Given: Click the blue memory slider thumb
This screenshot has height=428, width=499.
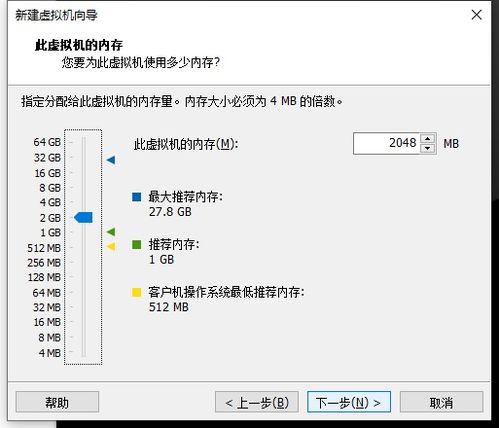Looking at the screenshot, I should pyautogui.click(x=83, y=217).
